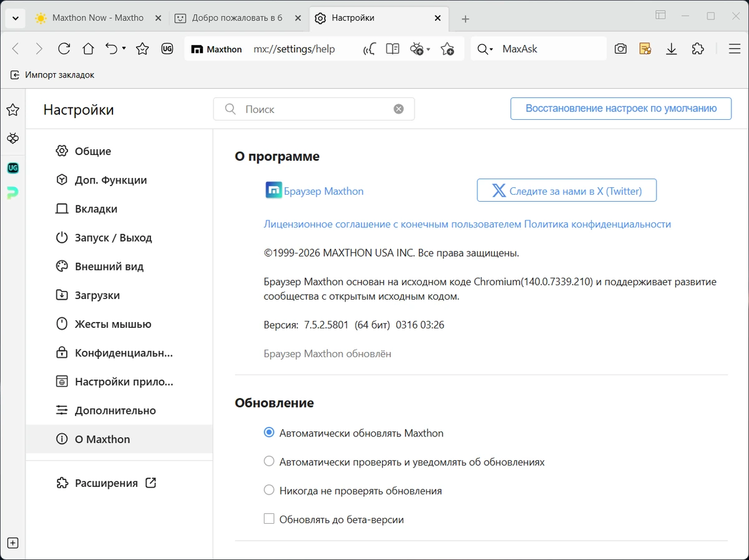Go forward with the forward arrow
Screen dimensions: 749x560
click(x=39, y=49)
